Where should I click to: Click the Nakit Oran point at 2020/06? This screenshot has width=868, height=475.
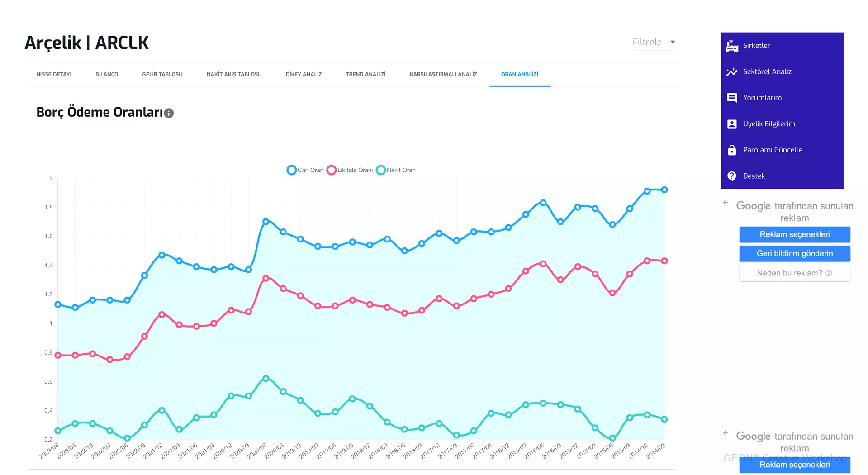pos(266,378)
